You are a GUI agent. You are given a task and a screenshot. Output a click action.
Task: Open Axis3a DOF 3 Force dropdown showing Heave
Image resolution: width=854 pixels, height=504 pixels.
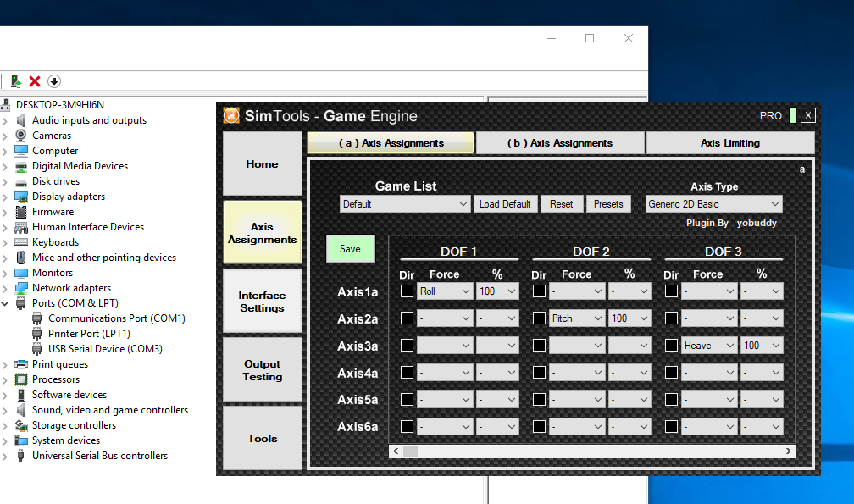pos(708,346)
